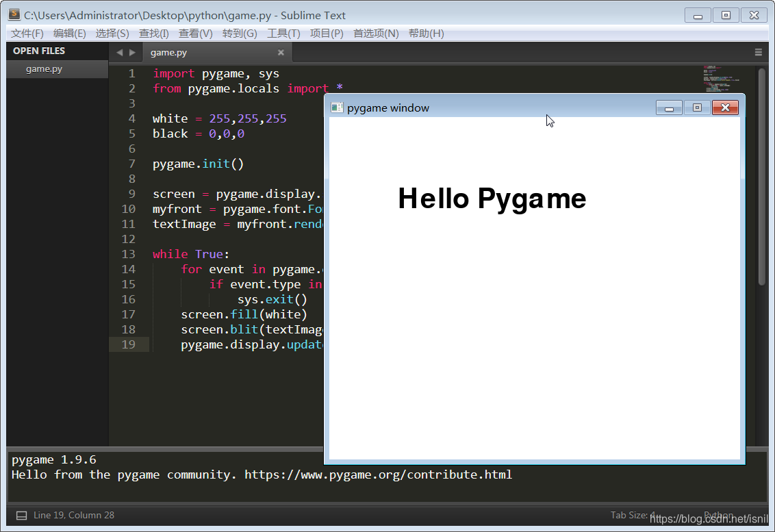Screen dimensions: 775x532
Task: Open the tab list dropdown icon
Action: click(758, 53)
